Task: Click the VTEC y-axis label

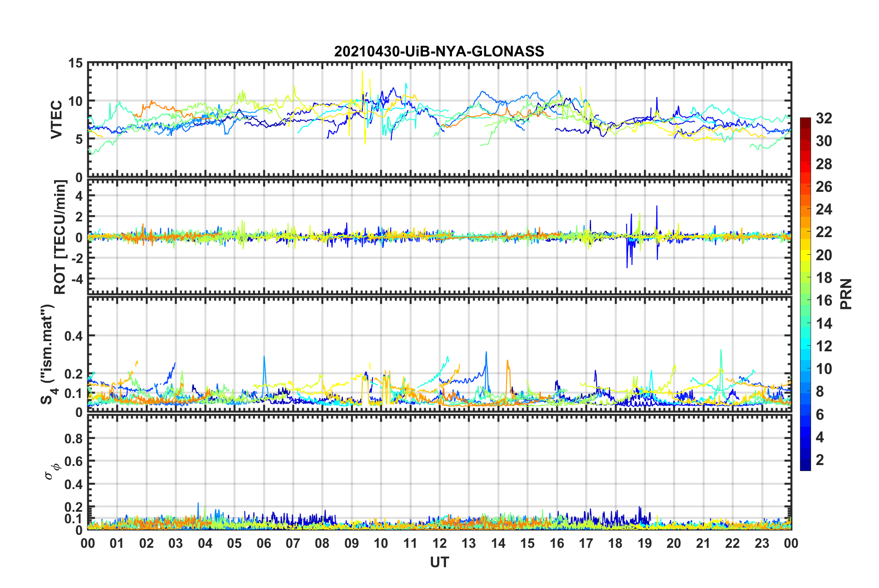Action: click(56, 119)
